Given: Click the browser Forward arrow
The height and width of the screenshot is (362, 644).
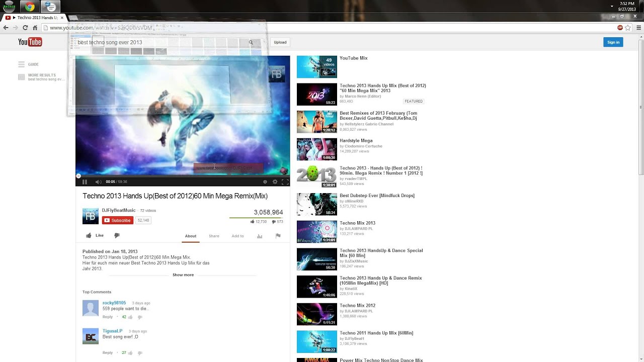Looking at the screenshot, I should (16, 28).
